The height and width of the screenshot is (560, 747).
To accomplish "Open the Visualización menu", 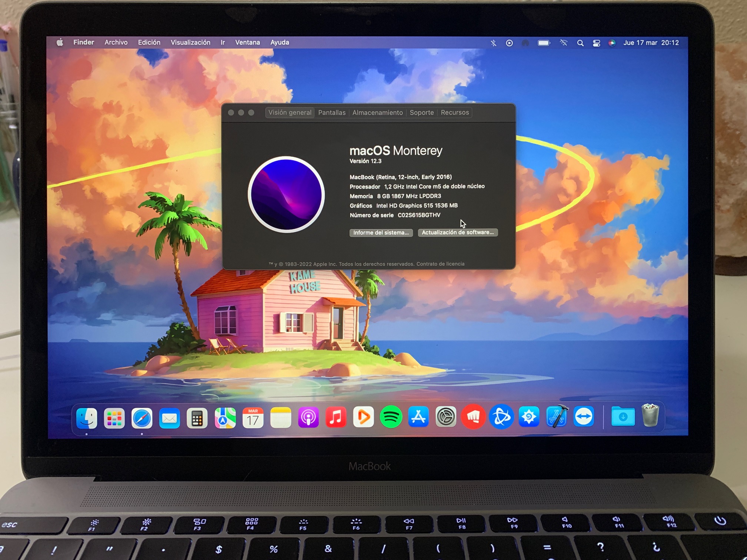I will [190, 43].
